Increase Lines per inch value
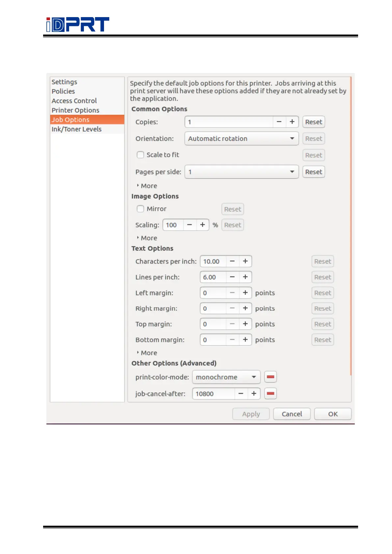The height and width of the screenshot is (554, 392). tap(245, 277)
